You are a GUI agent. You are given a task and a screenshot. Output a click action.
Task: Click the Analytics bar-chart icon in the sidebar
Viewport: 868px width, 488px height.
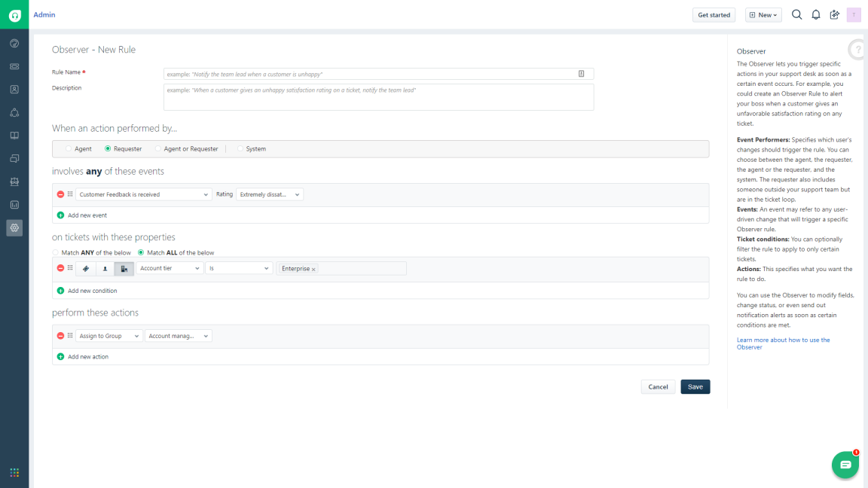pos(14,203)
